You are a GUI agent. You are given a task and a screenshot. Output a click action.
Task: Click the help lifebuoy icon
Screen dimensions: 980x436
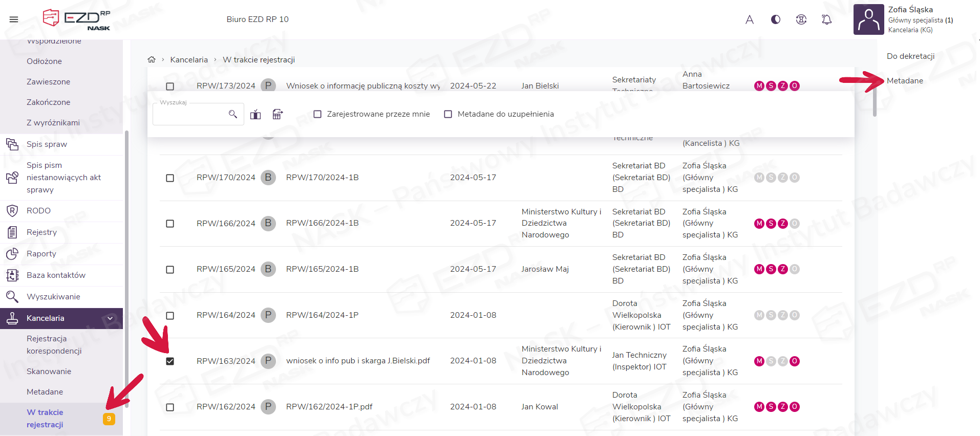[801, 19]
